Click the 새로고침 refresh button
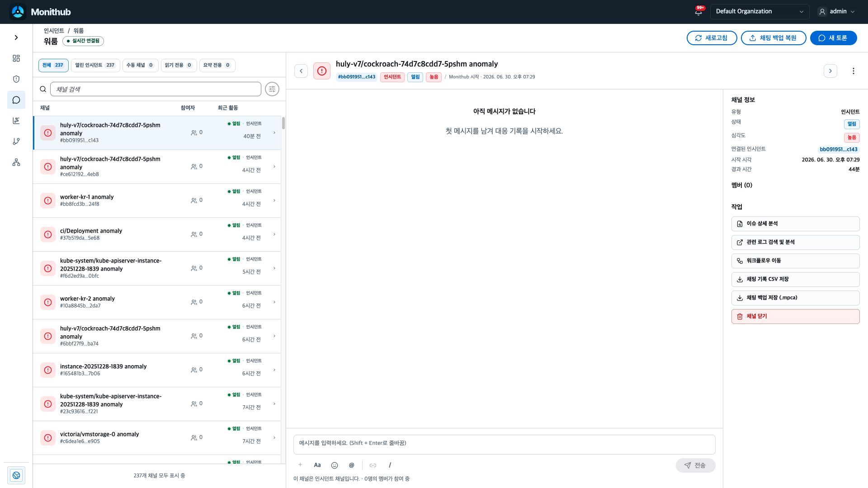This screenshot has height=488, width=868. click(712, 38)
